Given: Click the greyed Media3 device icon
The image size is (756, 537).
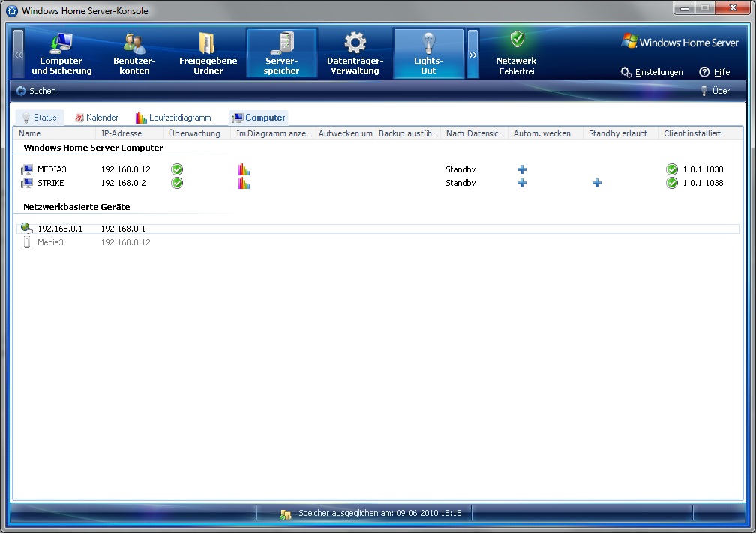Looking at the screenshot, I should point(27,242).
